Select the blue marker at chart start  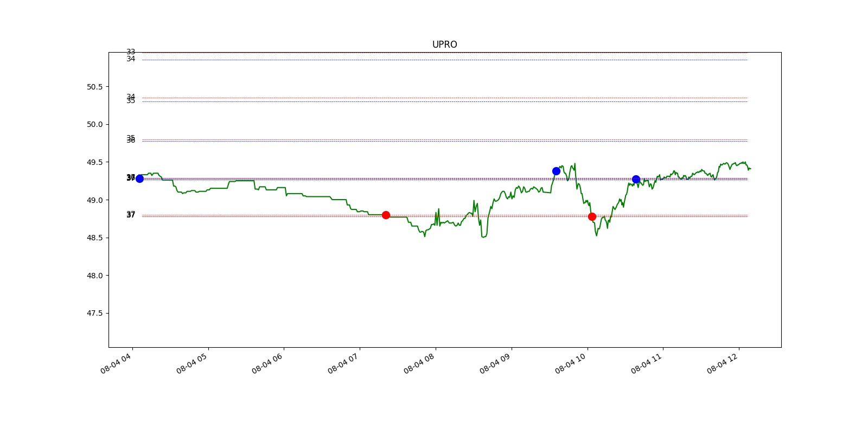pos(139,178)
